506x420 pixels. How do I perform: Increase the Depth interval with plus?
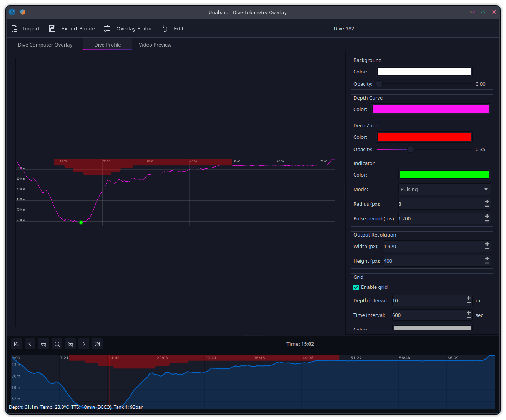(x=469, y=298)
